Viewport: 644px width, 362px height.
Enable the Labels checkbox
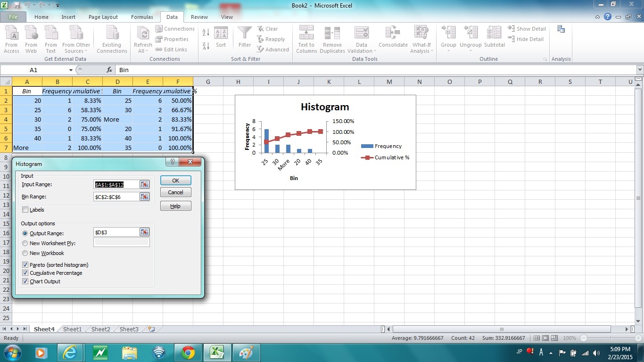click(25, 210)
